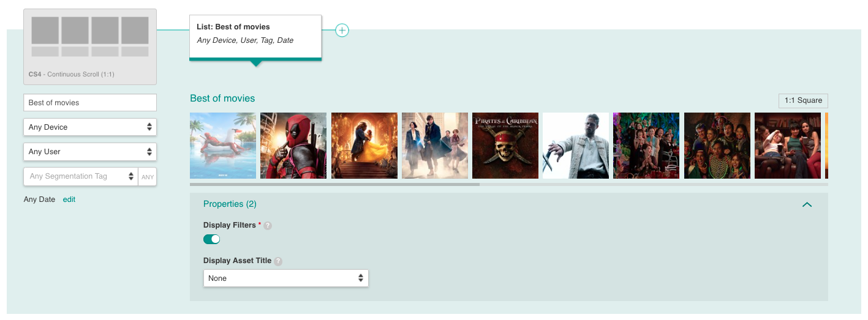Select the List: Best of movies tab card

255,38
